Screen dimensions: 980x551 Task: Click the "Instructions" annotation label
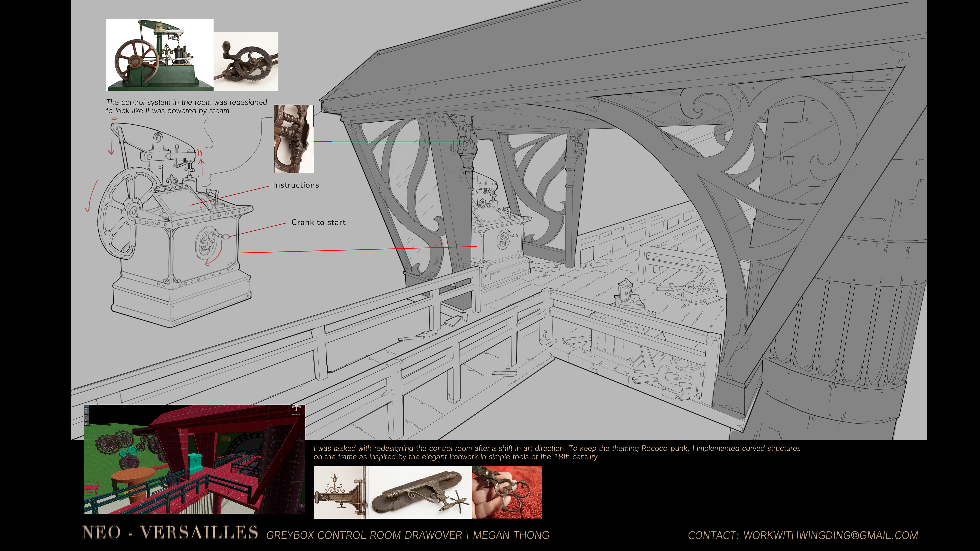[x=296, y=185]
